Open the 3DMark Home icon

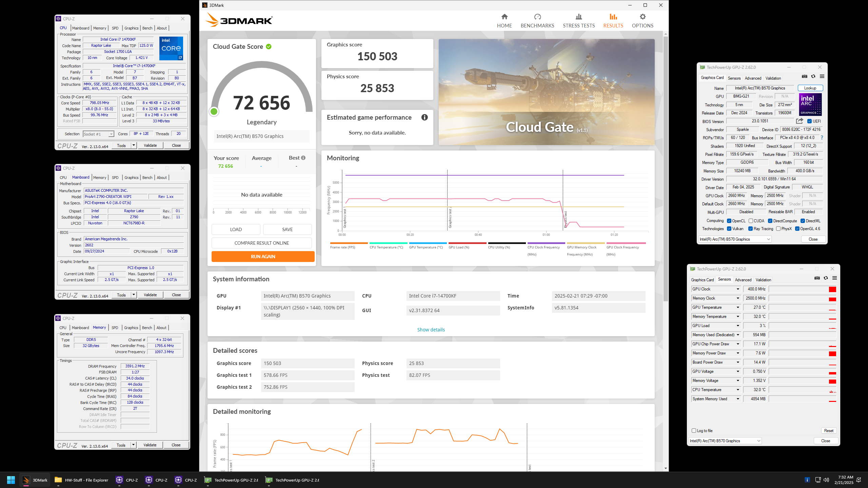pyautogui.click(x=504, y=17)
